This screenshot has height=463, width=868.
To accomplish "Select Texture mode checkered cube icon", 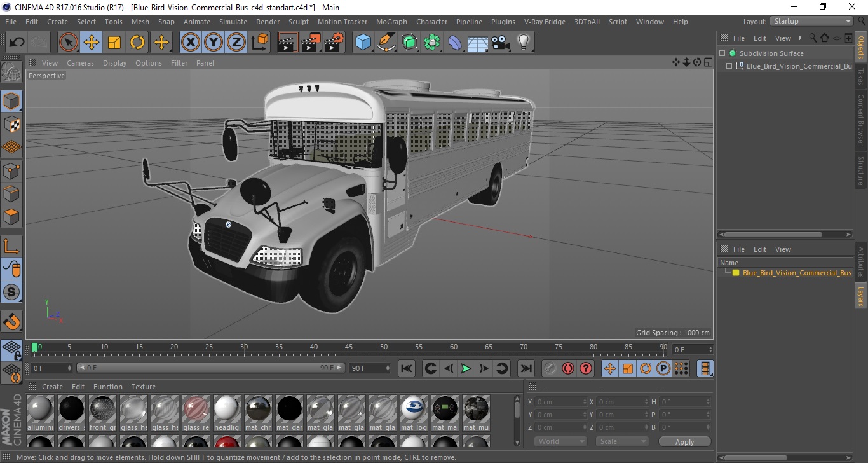I will coord(11,124).
